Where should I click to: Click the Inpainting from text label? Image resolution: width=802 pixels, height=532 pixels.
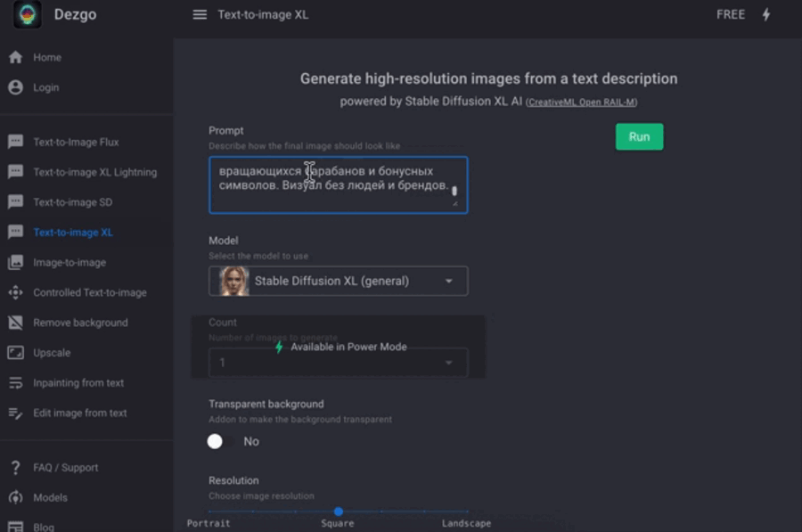click(x=78, y=382)
